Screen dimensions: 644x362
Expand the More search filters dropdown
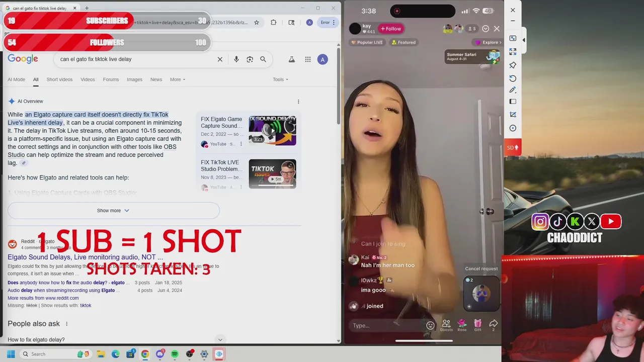(178, 79)
